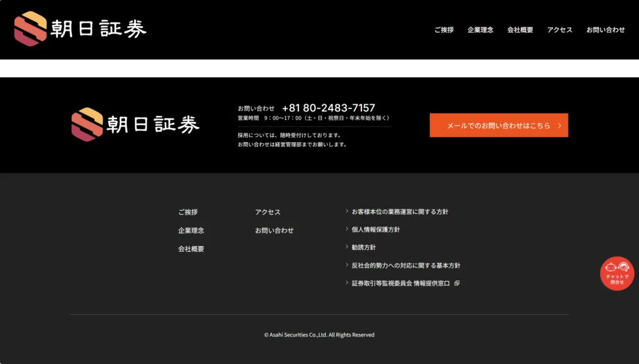Open the 勧誘方針 solicitation policy link

(363, 247)
